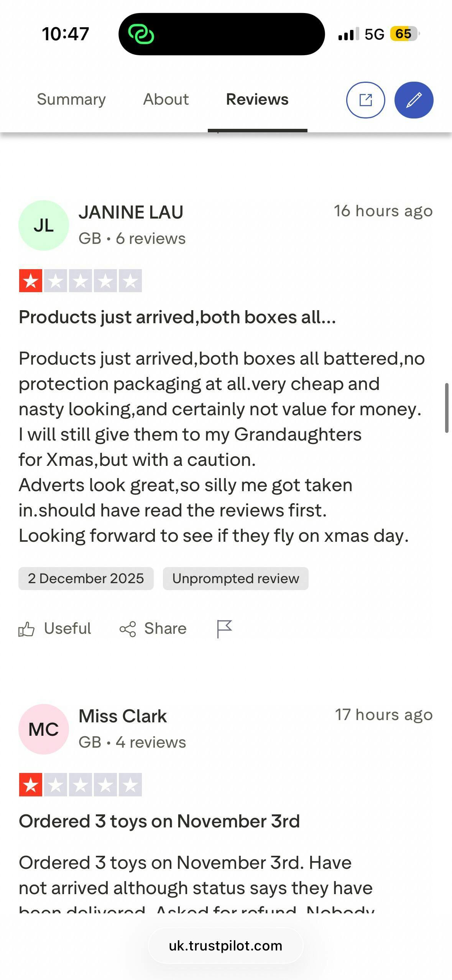This screenshot has height=980, width=452.
Task: Tap the Unprompted review label
Action: (235, 579)
